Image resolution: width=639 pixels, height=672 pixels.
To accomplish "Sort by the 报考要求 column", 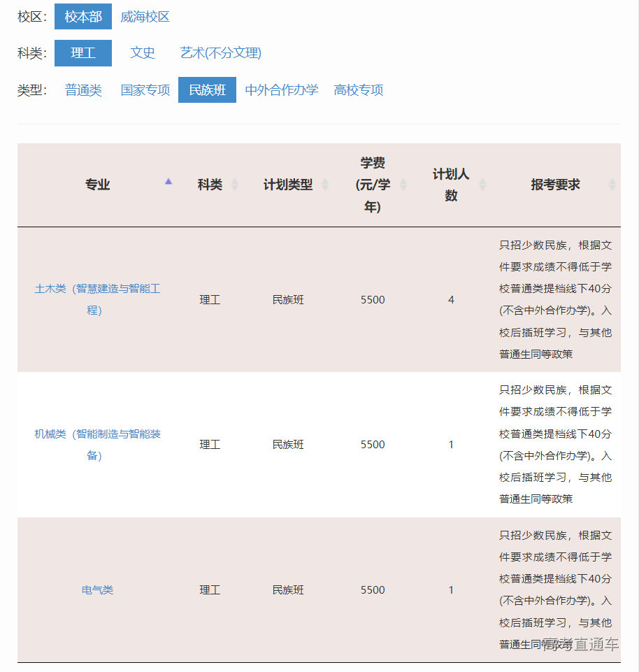I will (611, 185).
